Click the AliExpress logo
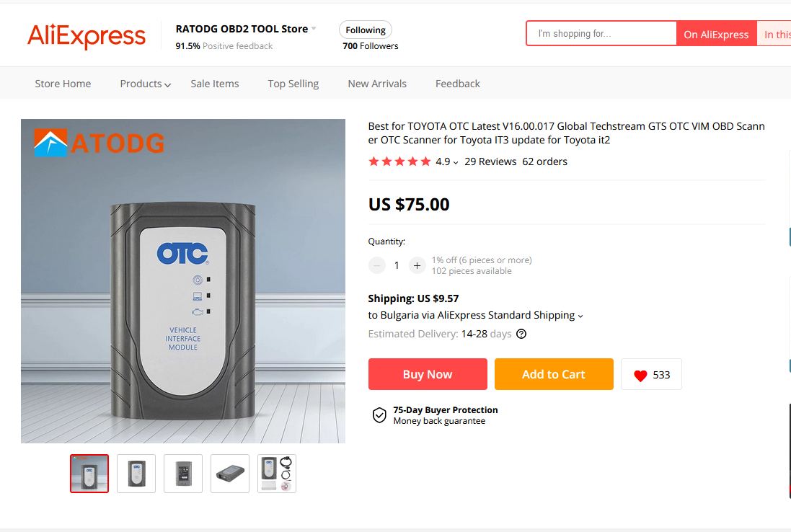 (87, 35)
